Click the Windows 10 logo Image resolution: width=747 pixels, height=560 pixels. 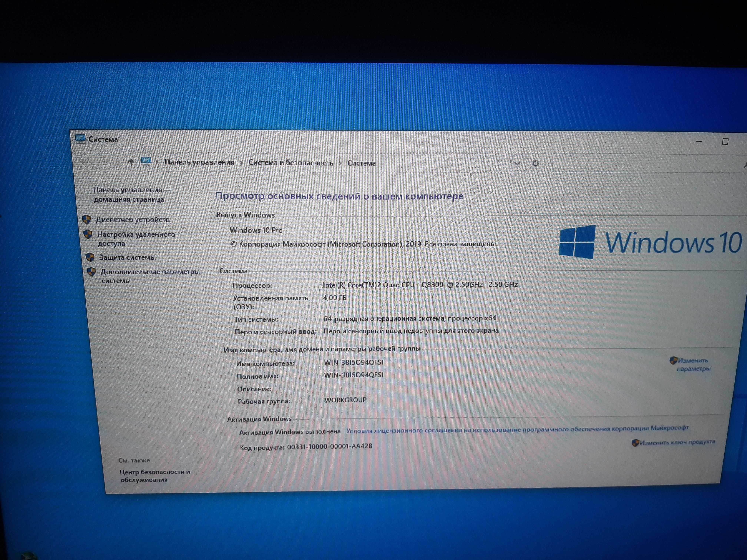click(650, 242)
